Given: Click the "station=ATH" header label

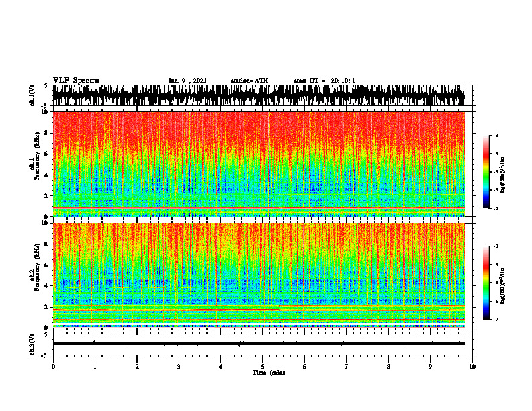Looking at the screenshot, I should coord(249,81).
